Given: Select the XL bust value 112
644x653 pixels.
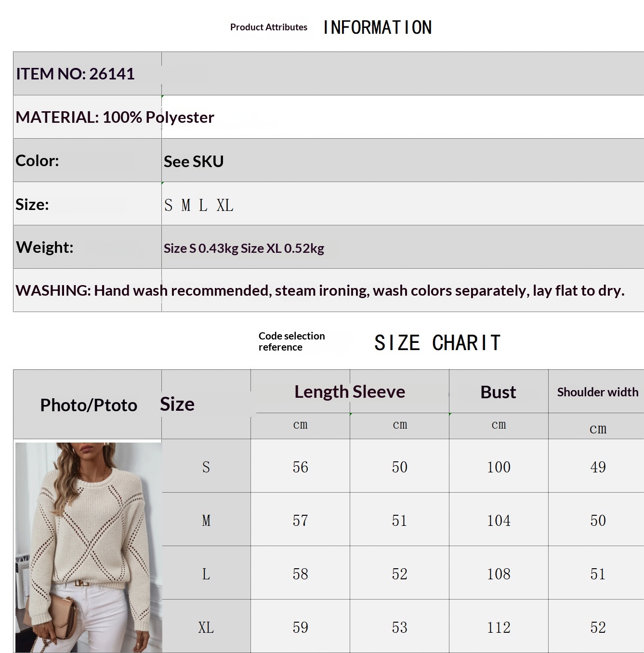Looking at the screenshot, I should [x=499, y=627].
